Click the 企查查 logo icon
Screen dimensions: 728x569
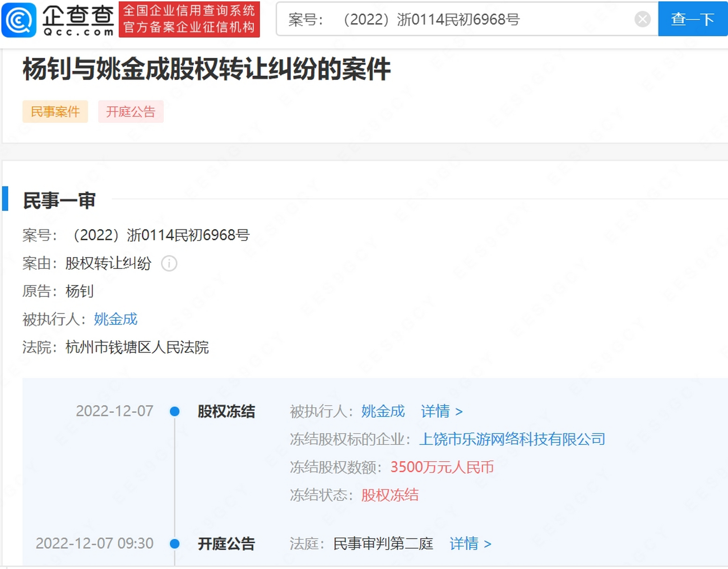click(x=18, y=19)
